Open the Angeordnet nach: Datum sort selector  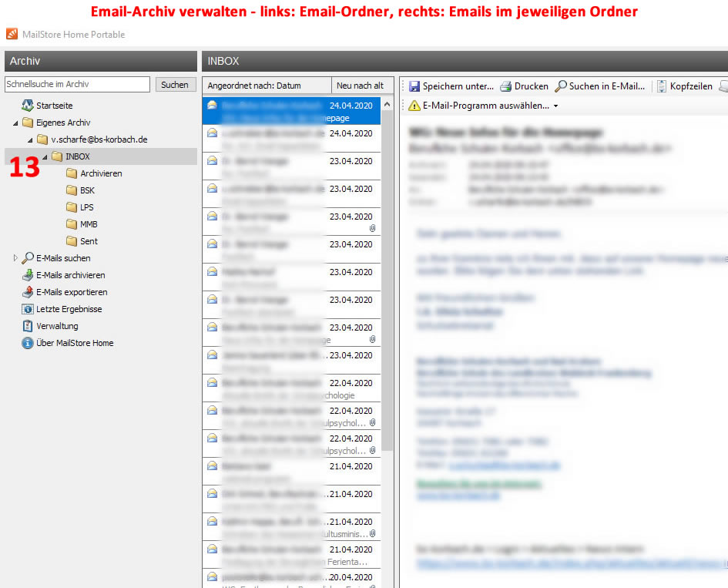(267, 86)
